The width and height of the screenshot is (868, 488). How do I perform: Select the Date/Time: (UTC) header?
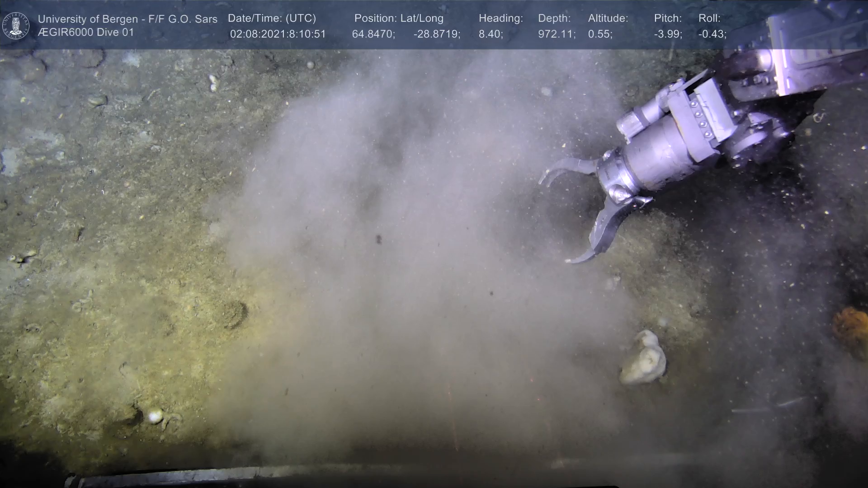pos(272,19)
